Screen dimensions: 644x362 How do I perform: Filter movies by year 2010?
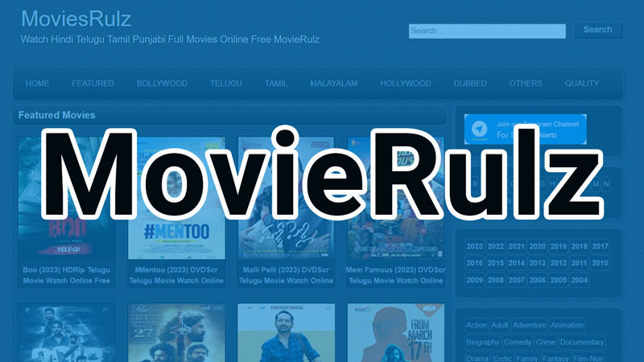(x=600, y=263)
